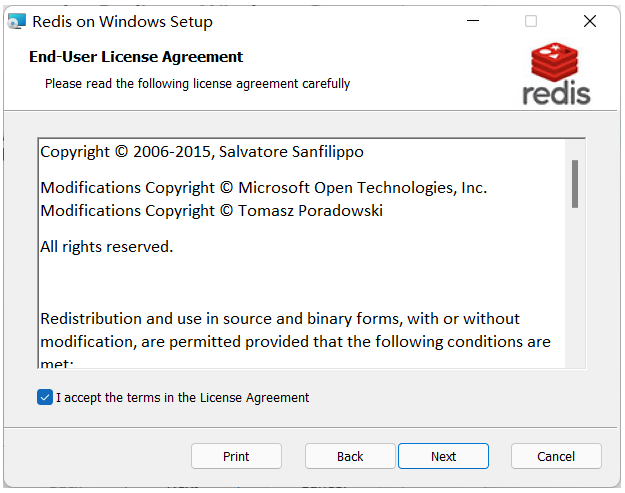Uncheck the accept license terms checkbox
The image size is (625, 493).
click(45, 397)
